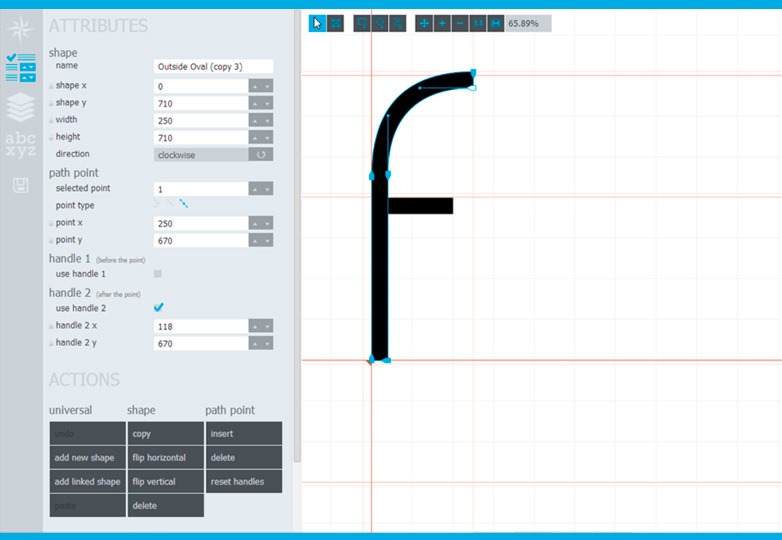
Task: Click the attributes panel vertical scrollbar
Action: tap(297, 237)
